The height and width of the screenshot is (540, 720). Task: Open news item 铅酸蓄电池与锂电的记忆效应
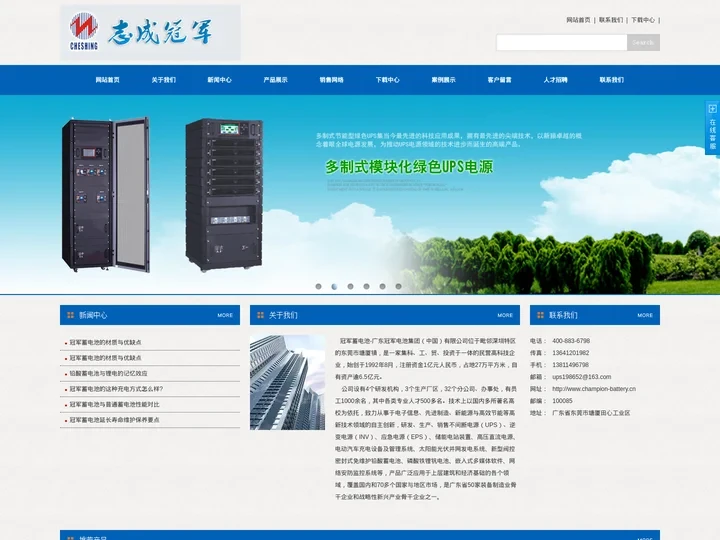click(x=108, y=373)
